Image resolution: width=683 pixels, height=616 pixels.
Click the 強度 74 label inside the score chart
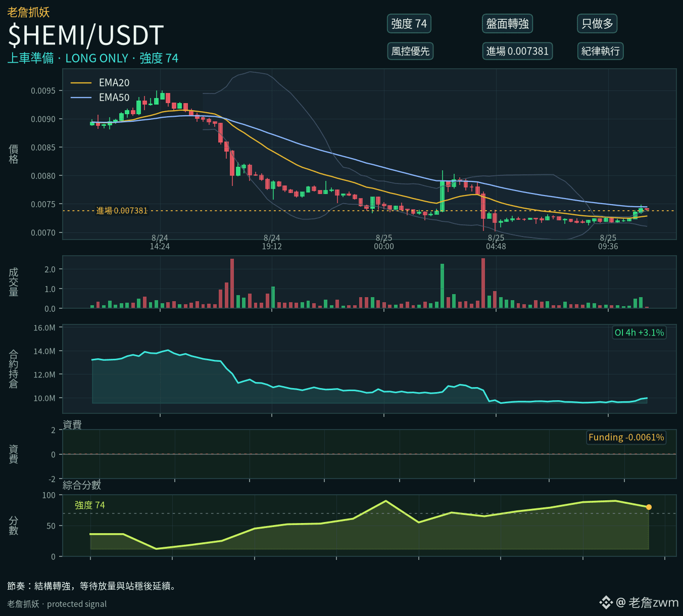(90, 505)
